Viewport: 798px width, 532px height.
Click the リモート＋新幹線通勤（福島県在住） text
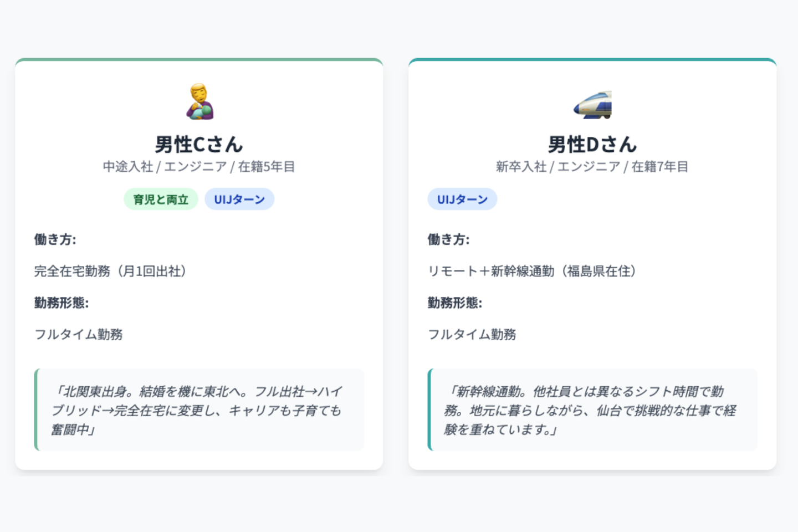coord(532,271)
